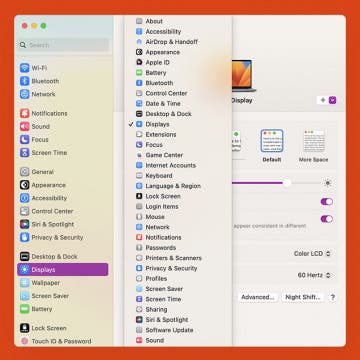360x360 pixels.
Task: Open Sound speaker icon in the sidebar
Action: click(x=24, y=126)
